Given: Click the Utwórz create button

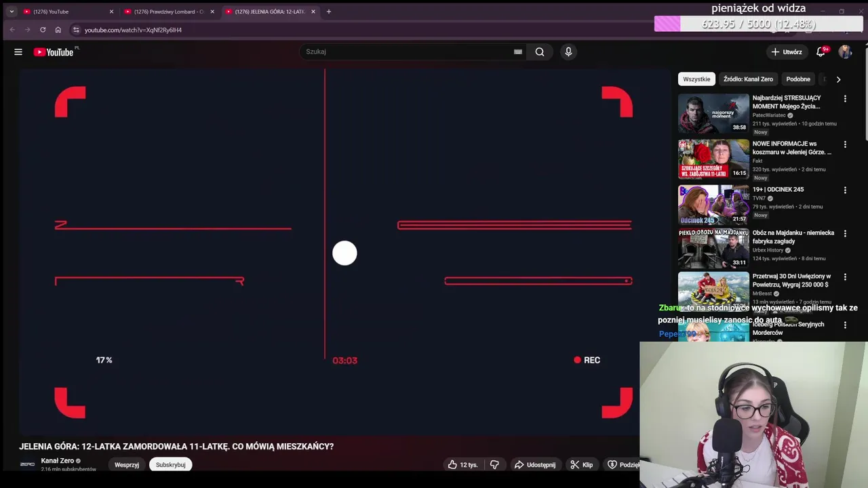Looking at the screenshot, I should coord(787,52).
